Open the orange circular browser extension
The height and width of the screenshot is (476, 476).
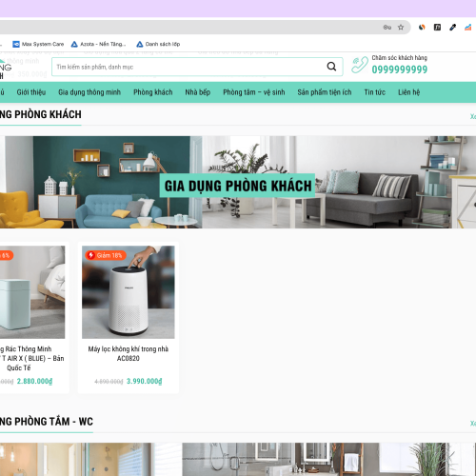pyautogui.click(x=422, y=28)
